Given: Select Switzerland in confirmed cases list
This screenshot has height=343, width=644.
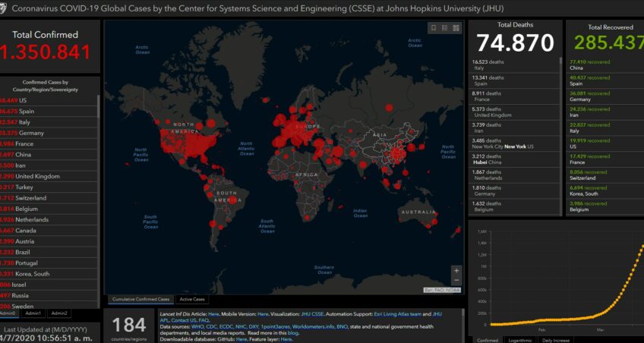Looking at the screenshot, I should point(49,198).
